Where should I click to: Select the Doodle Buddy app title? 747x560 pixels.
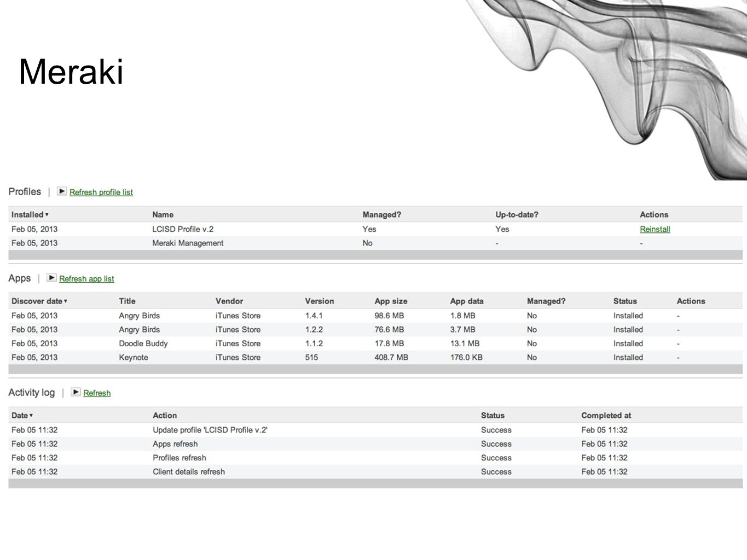point(143,343)
